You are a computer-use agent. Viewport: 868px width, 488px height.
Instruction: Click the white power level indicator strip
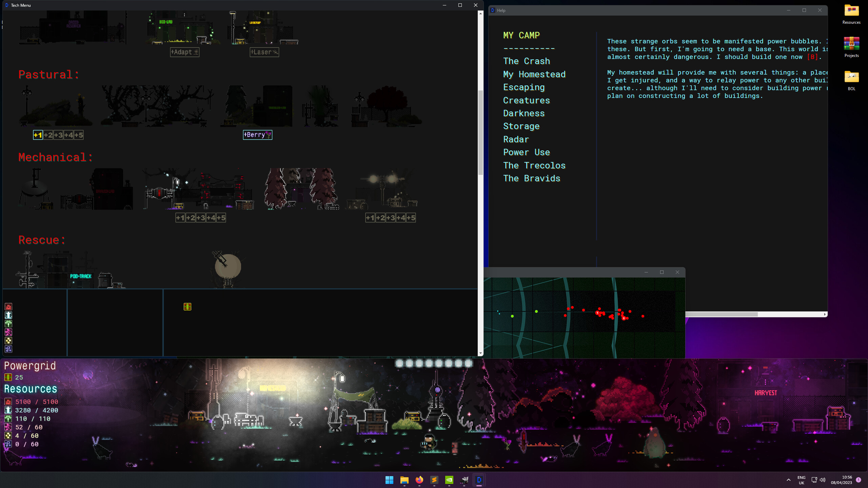(x=434, y=364)
